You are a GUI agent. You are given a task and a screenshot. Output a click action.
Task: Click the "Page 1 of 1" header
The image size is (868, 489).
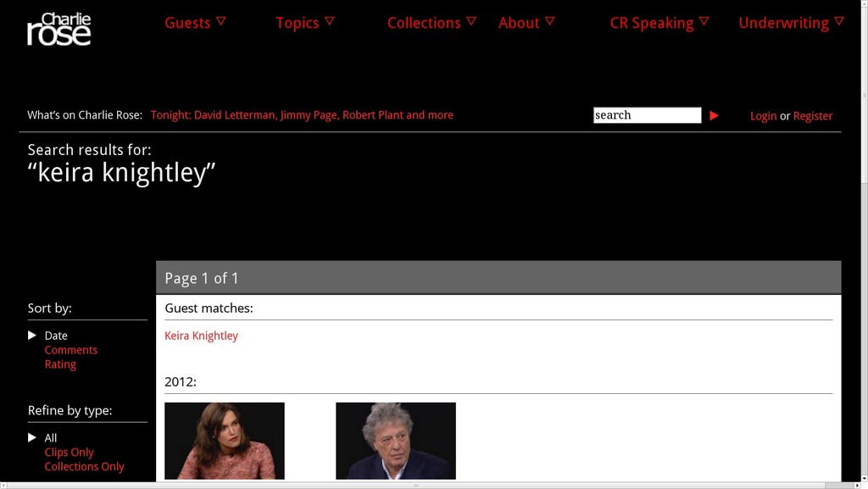pyautogui.click(x=202, y=278)
